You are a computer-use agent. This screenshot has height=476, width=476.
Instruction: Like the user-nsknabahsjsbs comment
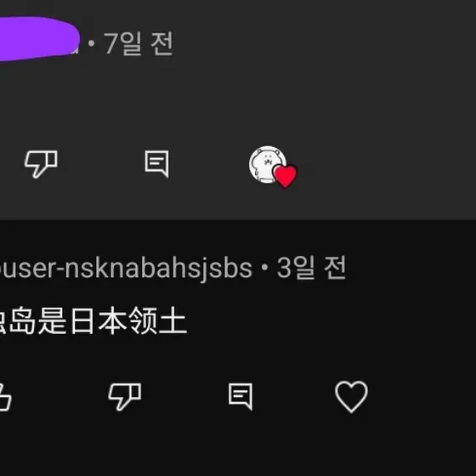point(5,396)
